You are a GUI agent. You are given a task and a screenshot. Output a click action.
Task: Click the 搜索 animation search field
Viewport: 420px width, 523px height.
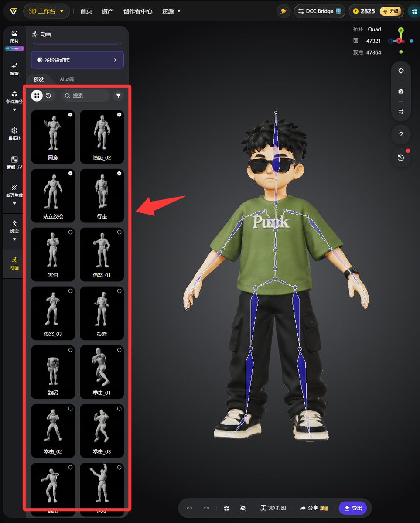click(86, 96)
